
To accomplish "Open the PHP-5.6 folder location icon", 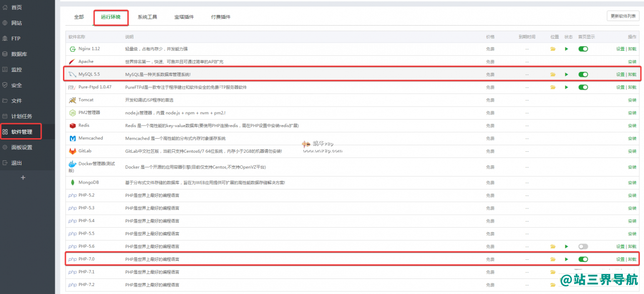I will [553, 247].
